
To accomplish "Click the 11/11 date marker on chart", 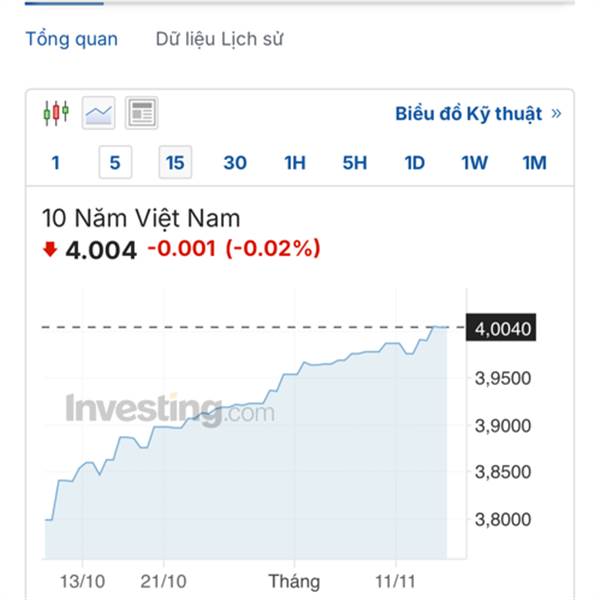I will click(395, 581).
